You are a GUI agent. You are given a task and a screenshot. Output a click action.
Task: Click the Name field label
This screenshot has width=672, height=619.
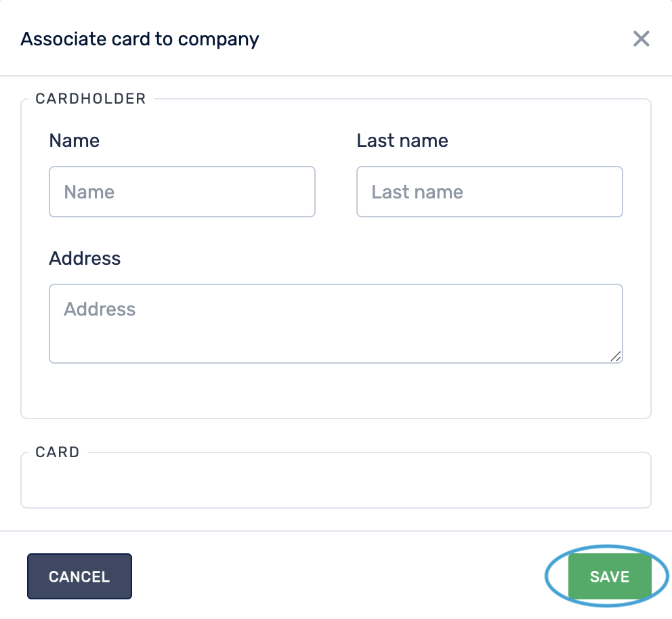[x=75, y=141]
